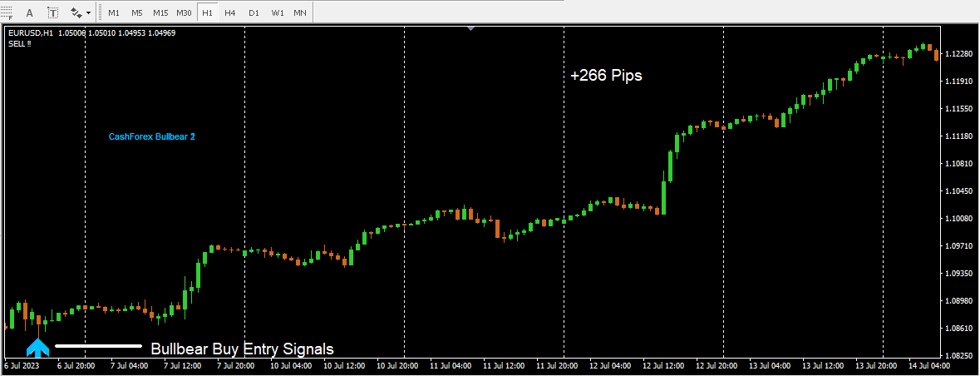
Task: Click the SELL !! indicator label
Action: [x=20, y=43]
